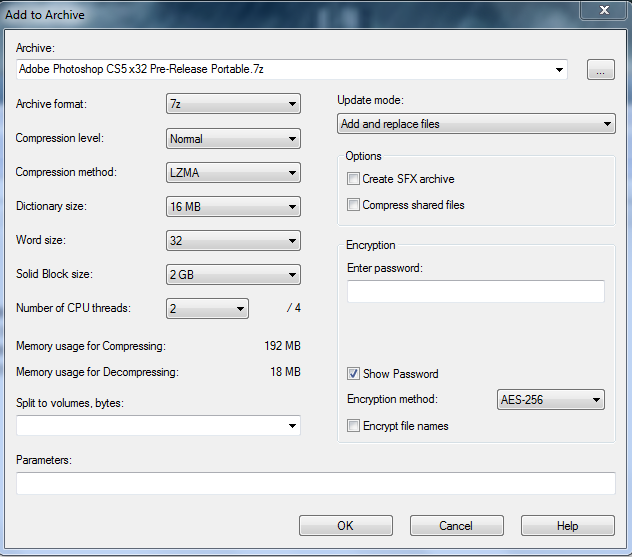Open the Archive format dropdown
Viewport: 632px width, 557px height.
[233, 104]
